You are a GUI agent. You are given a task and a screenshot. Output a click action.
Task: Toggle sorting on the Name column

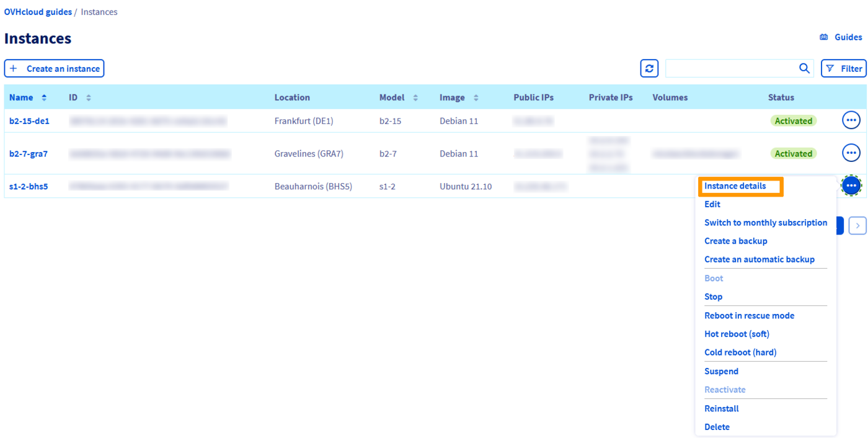pos(45,97)
